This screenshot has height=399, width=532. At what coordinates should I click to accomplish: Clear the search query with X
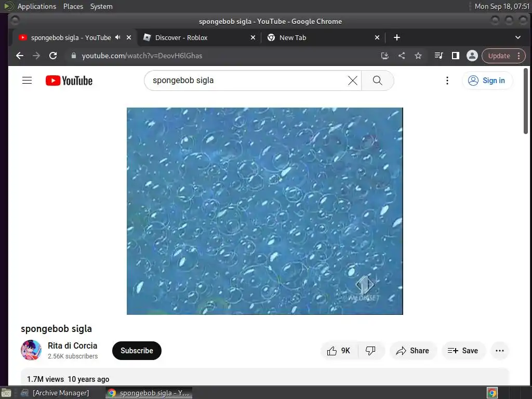[x=353, y=81]
